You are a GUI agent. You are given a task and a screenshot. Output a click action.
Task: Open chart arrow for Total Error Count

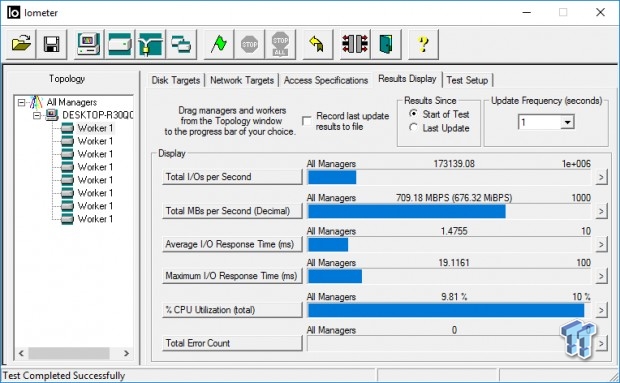(x=601, y=343)
